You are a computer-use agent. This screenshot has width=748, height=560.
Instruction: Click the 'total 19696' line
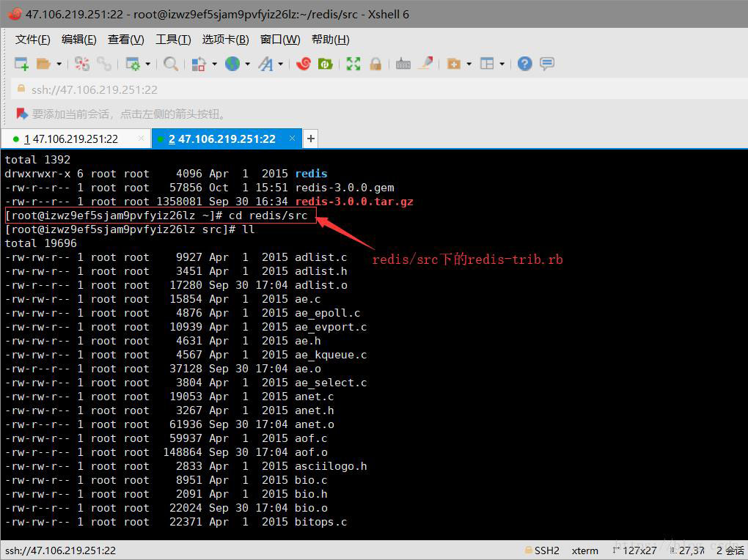point(40,243)
